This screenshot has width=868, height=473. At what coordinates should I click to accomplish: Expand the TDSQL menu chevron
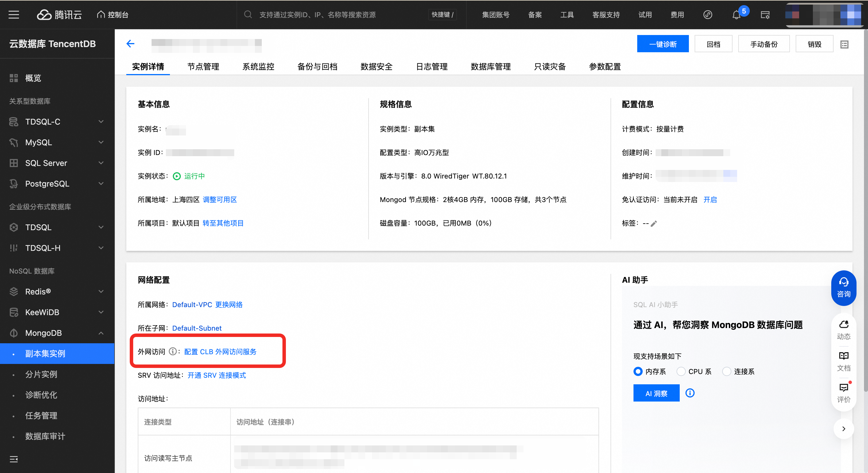101,227
